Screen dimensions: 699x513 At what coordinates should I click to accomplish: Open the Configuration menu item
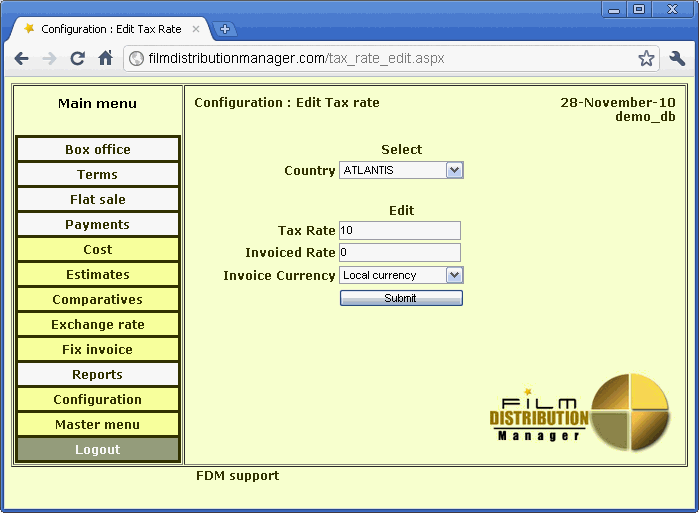click(98, 400)
